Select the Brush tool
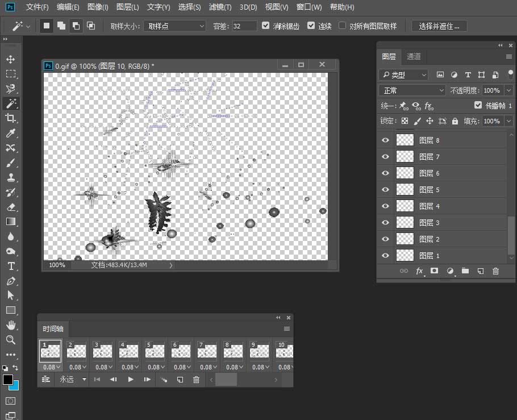Image resolution: width=517 pixels, height=420 pixels. click(11, 163)
